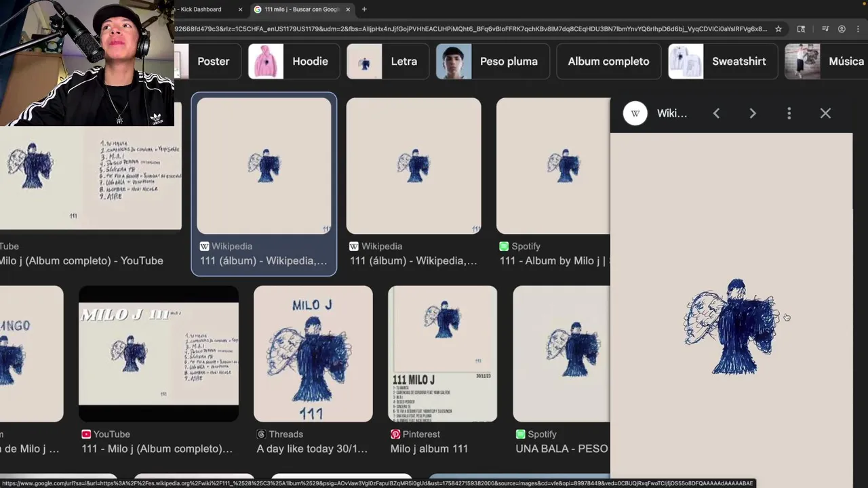Select the 111 milo j Google tab
Viewport: 868px width, 488px height.
[302, 9]
